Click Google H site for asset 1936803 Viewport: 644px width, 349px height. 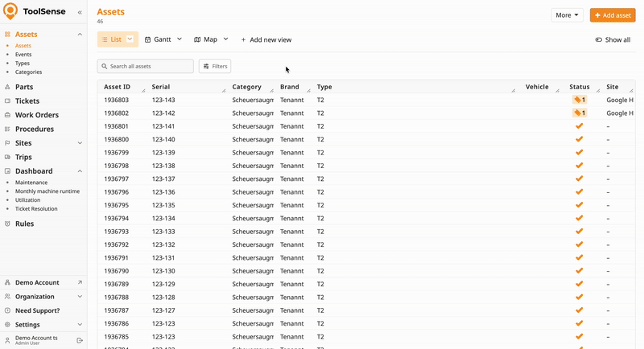click(620, 100)
